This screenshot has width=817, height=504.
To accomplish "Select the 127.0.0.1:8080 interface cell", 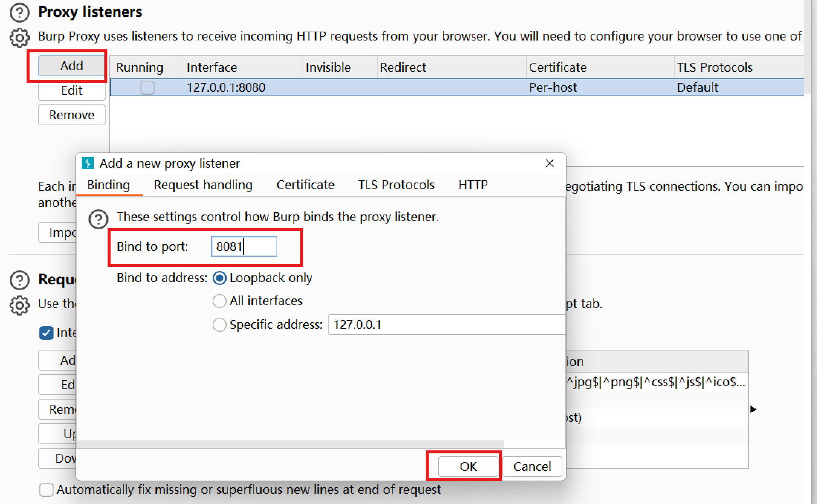I will tap(243, 88).
